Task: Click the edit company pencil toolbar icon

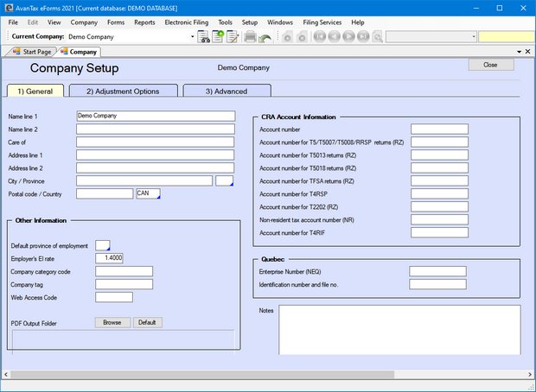Action: click(233, 36)
